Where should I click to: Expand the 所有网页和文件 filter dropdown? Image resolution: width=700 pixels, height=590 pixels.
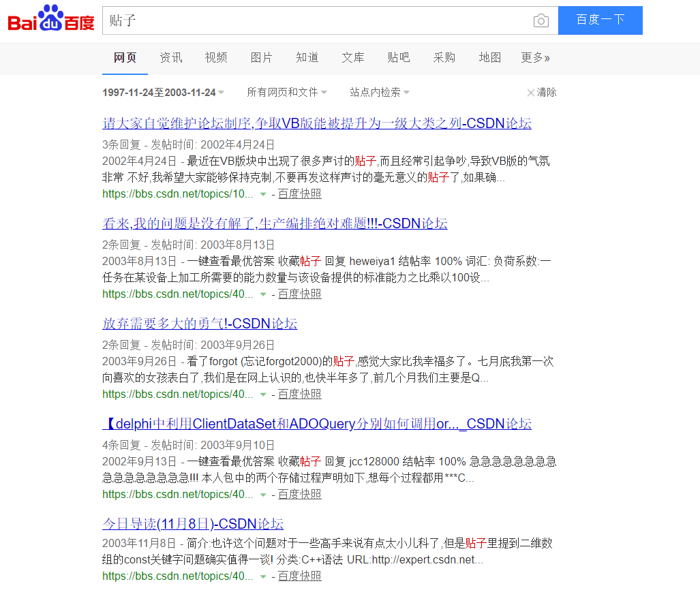pos(286,93)
